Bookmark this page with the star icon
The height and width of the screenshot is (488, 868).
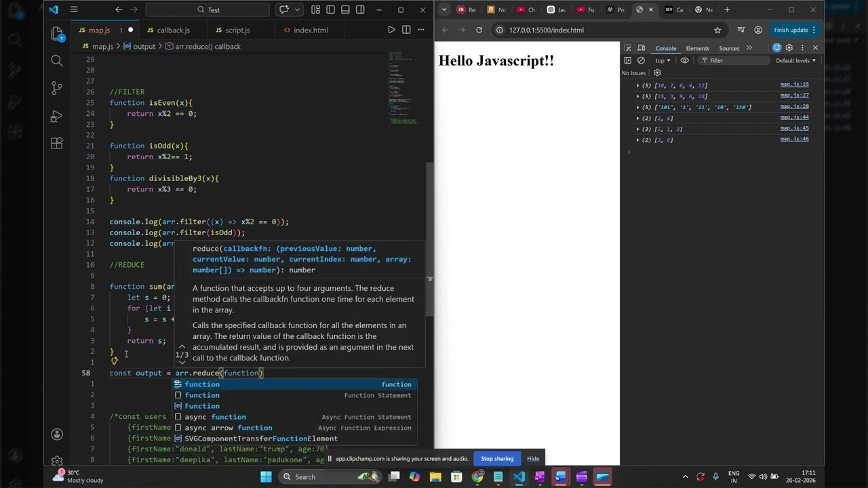click(717, 30)
